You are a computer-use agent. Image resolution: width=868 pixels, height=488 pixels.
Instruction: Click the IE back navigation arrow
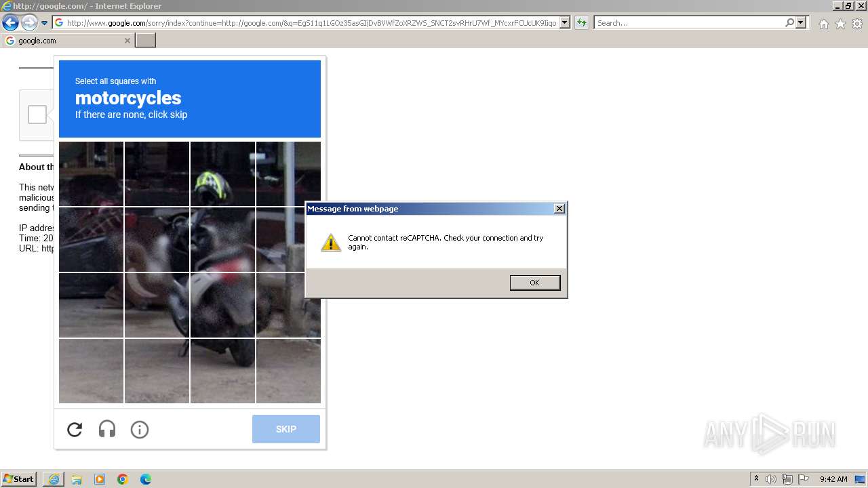(10, 23)
